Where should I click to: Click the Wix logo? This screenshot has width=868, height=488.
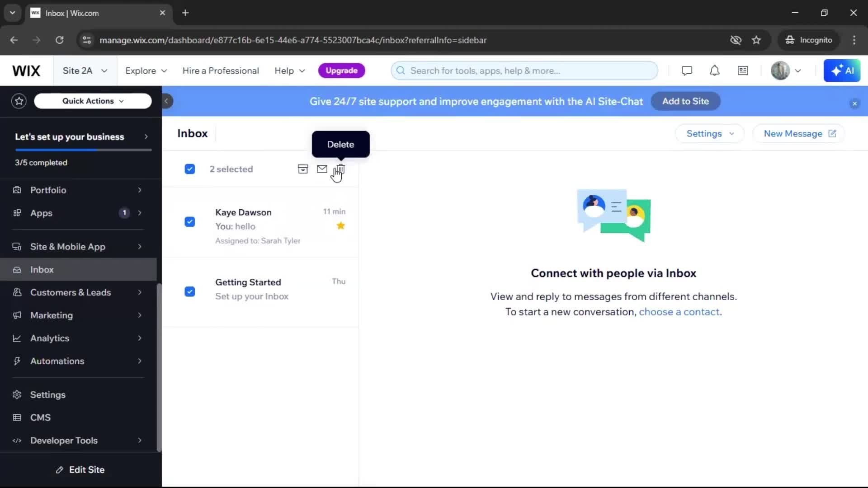26,70
